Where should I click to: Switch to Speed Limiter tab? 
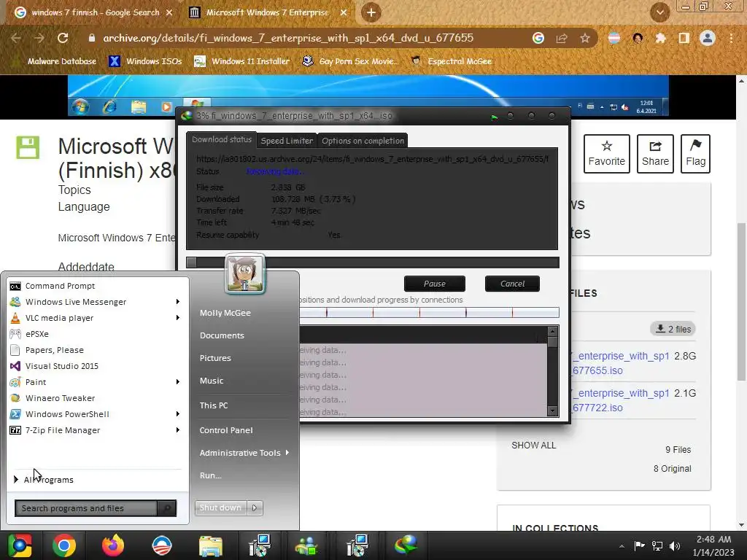coord(287,141)
